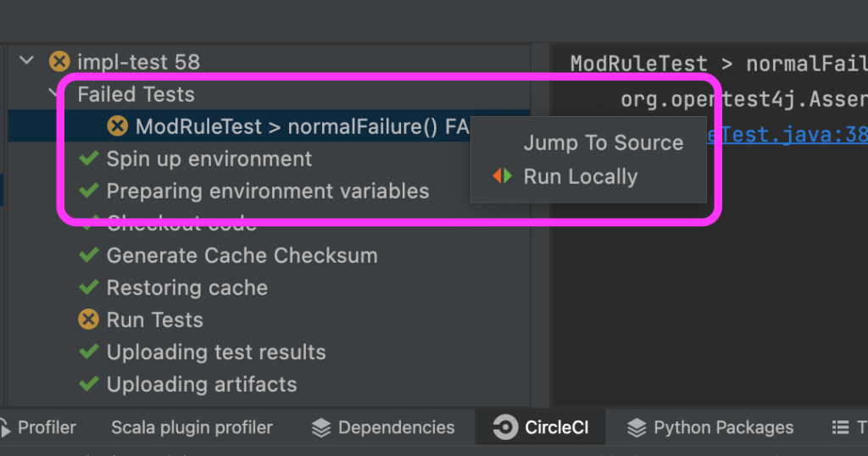Screen dimensions: 868x456
Task: Select the Uploading test results step
Action: click(216, 352)
